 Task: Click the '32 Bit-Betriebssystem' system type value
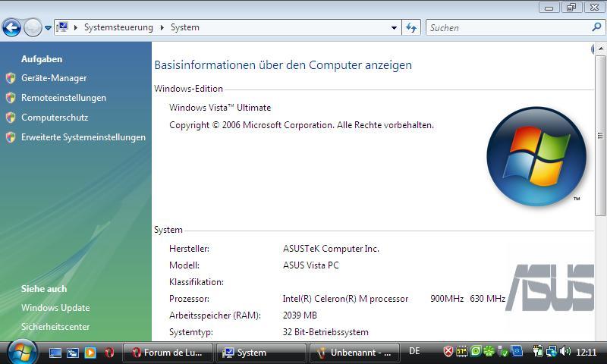coord(326,332)
